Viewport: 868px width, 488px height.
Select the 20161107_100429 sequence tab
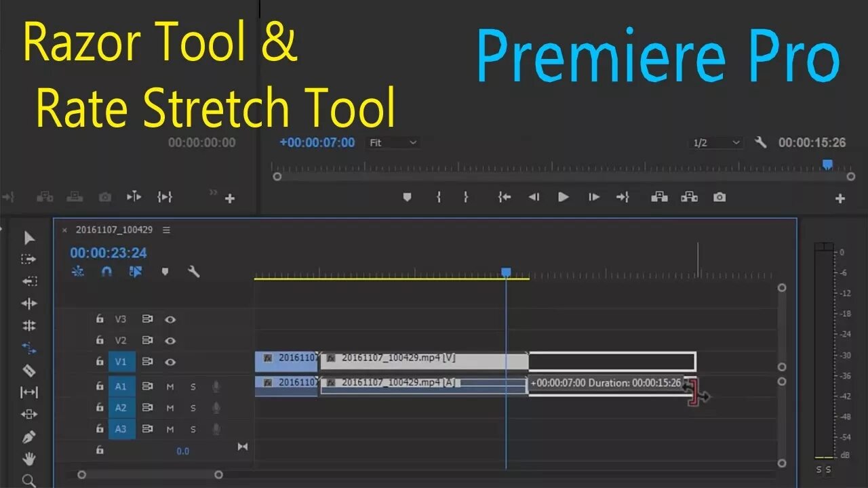[x=114, y=230]
